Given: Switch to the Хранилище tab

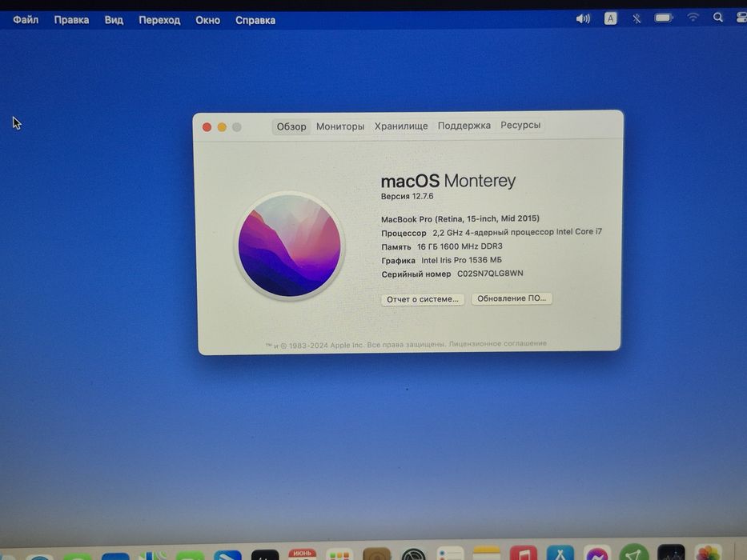Looking at the screenshot, I should click(401, 126).
